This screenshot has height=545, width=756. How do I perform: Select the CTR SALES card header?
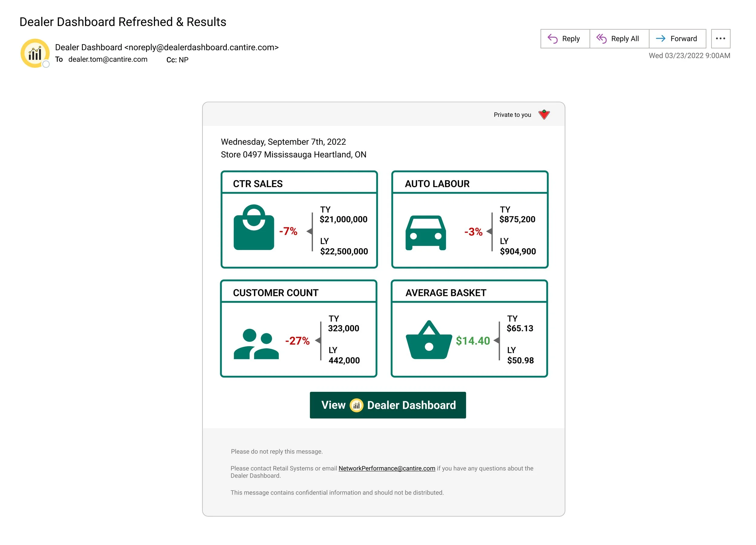299,183
